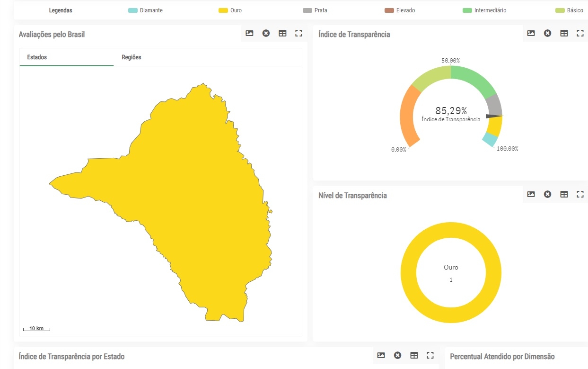Viewport: 588px width, 369px height.
Task: View Nível de Transparência as table
Action: [564, 194]
